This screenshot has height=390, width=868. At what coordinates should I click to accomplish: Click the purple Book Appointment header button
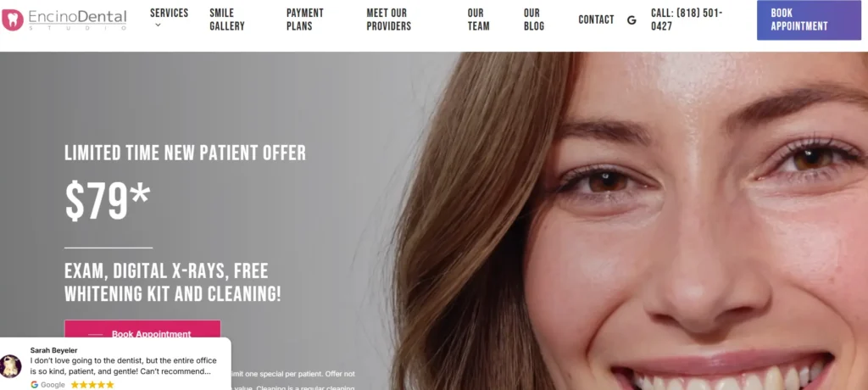809,20
